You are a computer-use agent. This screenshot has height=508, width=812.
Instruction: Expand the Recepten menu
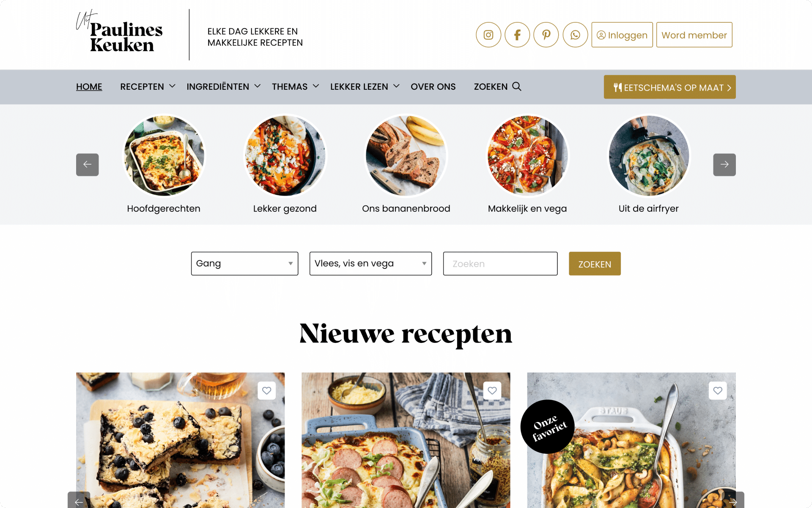coord(148,87)
